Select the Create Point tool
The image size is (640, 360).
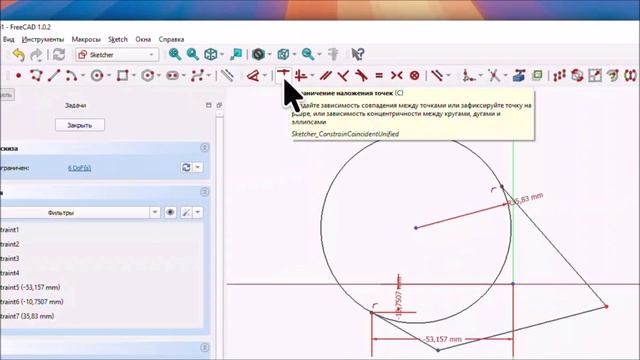click(18, 76)
